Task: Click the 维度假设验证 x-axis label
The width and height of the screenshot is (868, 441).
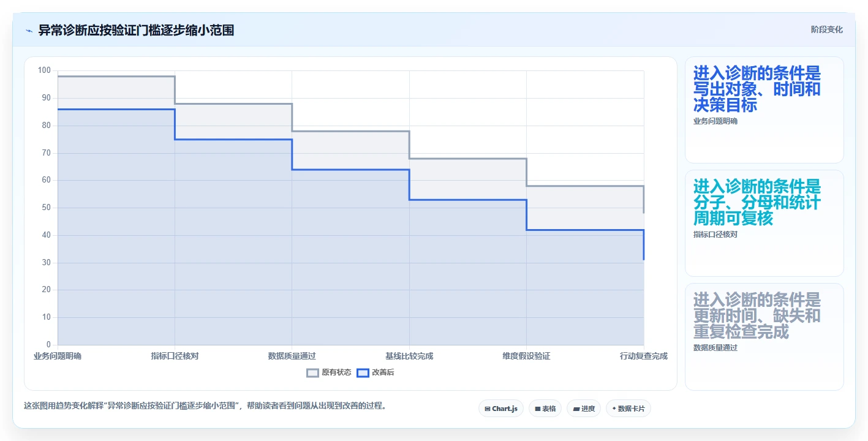Action: 526,356
